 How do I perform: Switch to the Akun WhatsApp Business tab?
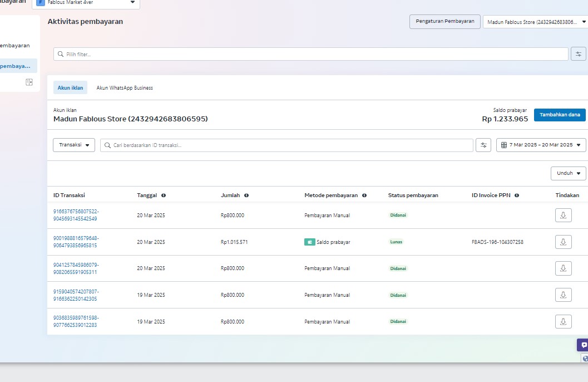pyautogui.click(x=125, y=88)
